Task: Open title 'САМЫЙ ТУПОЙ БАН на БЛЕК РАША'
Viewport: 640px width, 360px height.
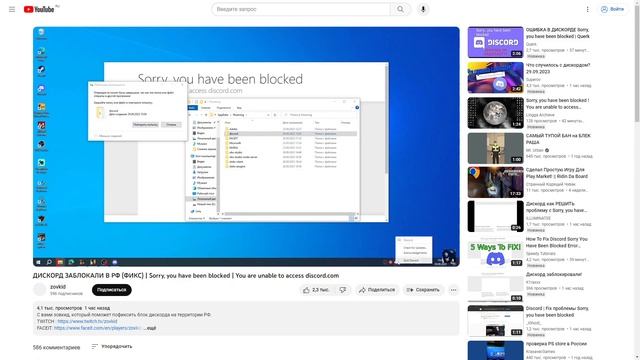Action: [558, 139]
